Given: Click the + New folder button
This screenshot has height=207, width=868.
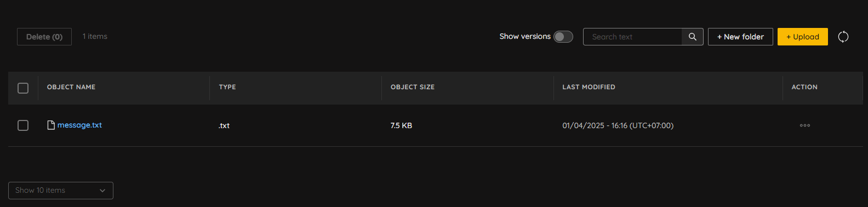Looking at the screenshot, I should pos(740,37).
